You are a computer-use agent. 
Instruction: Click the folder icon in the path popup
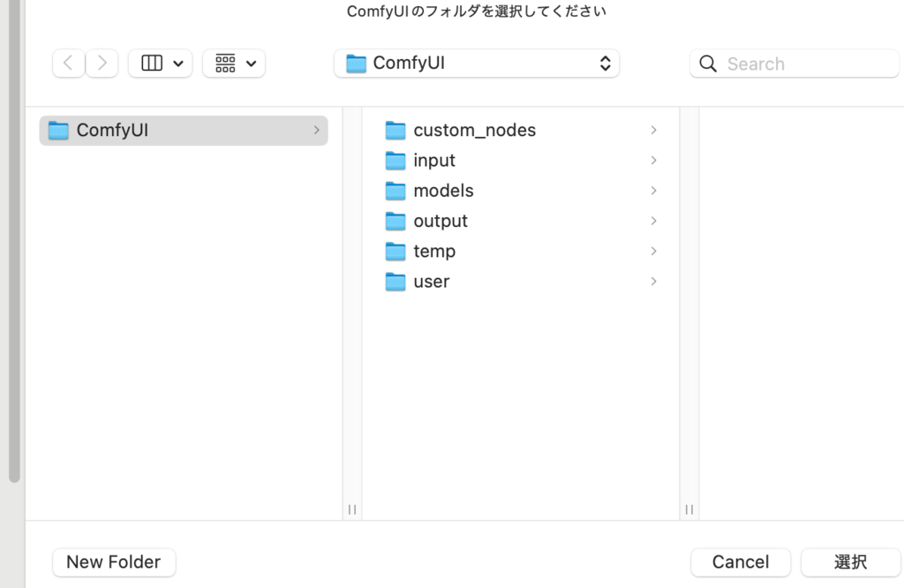(x=357, y=64)
